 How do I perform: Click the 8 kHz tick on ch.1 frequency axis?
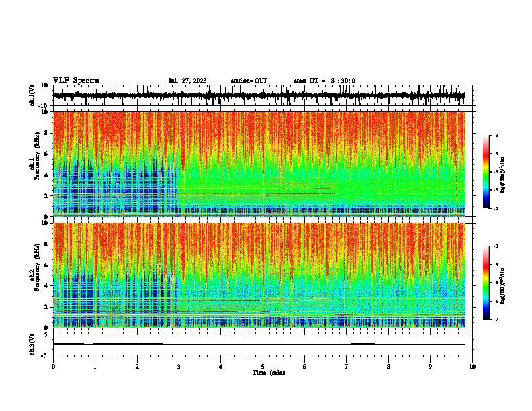46,133
